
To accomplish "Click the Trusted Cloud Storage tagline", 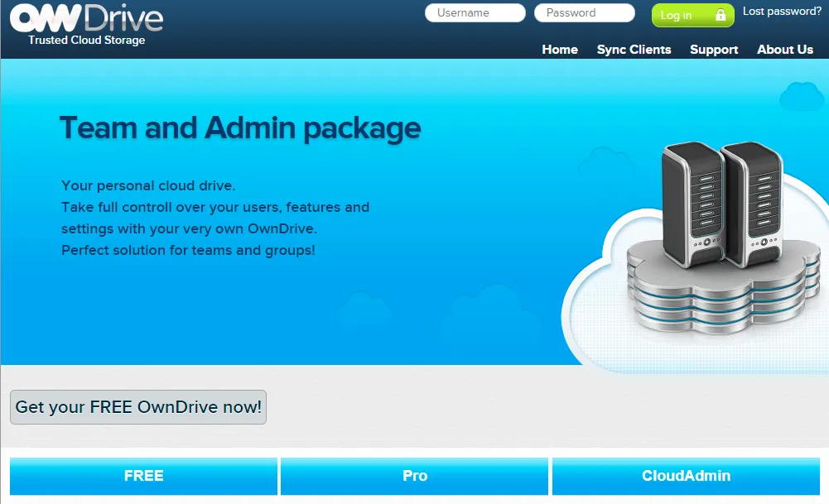I will pyautogui.click(x=87, y=41).
